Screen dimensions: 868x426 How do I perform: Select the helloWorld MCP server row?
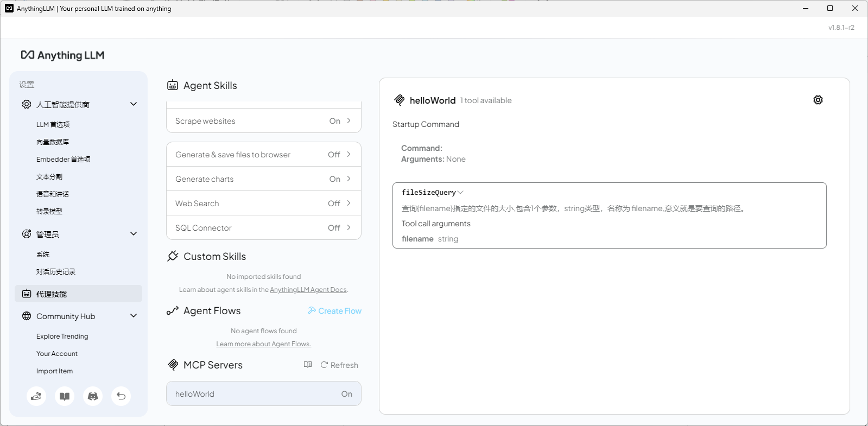(264, 393)
